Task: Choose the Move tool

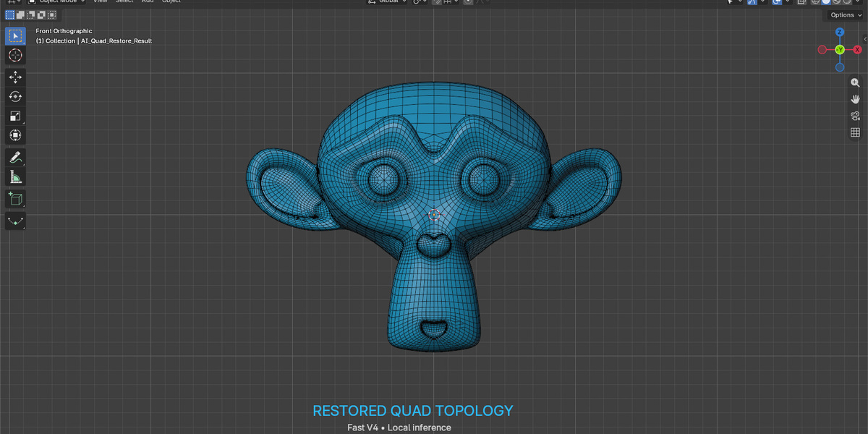Action: 15,77
